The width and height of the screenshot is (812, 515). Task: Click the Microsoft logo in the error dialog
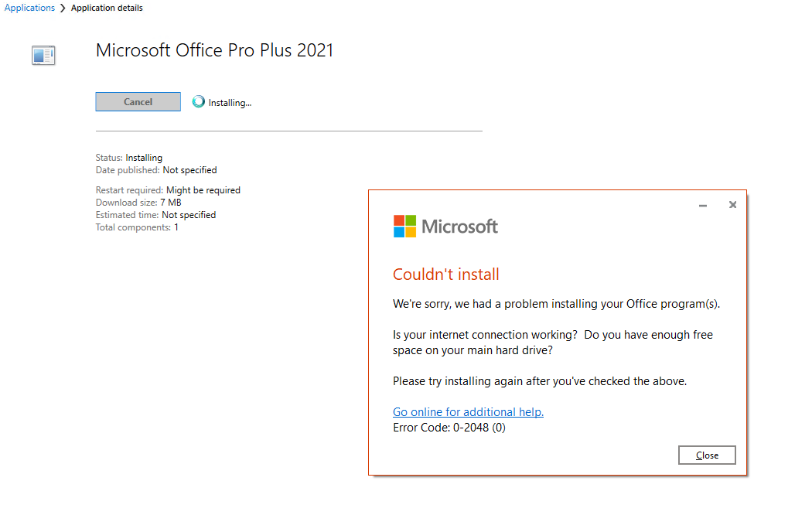[445, 226]
